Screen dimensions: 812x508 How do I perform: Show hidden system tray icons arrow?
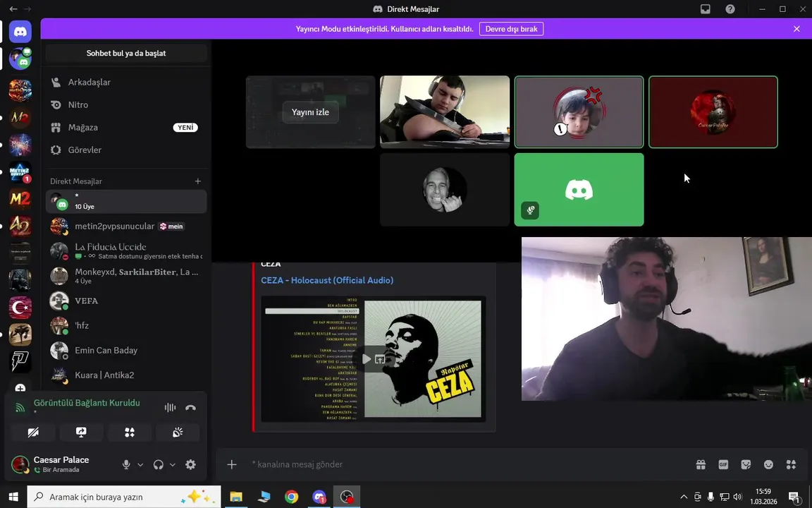684,497
